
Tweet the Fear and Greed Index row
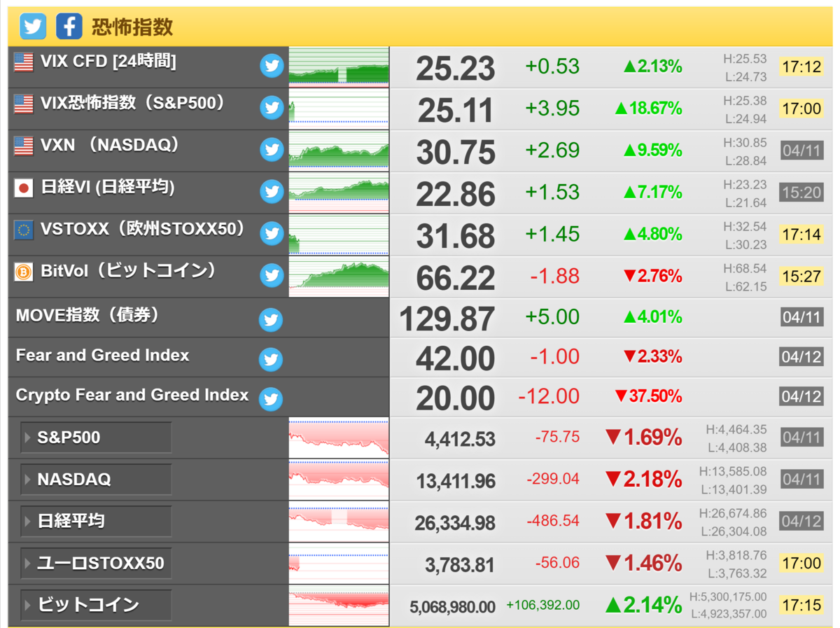tap(271, 359)
